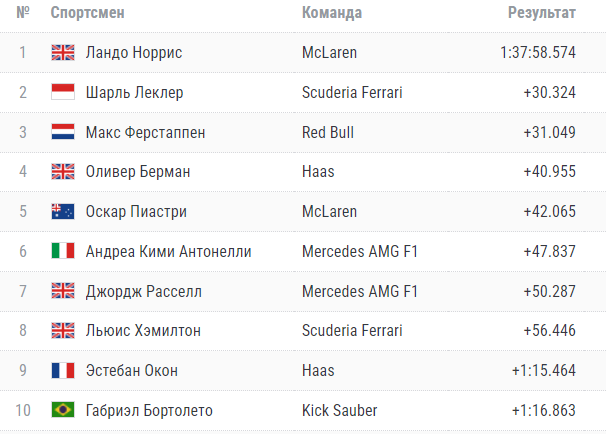Click the British flag beside Льюис Хэмилтон
The height and width of the screenshot is (434, 606).
tap(63, 330)
